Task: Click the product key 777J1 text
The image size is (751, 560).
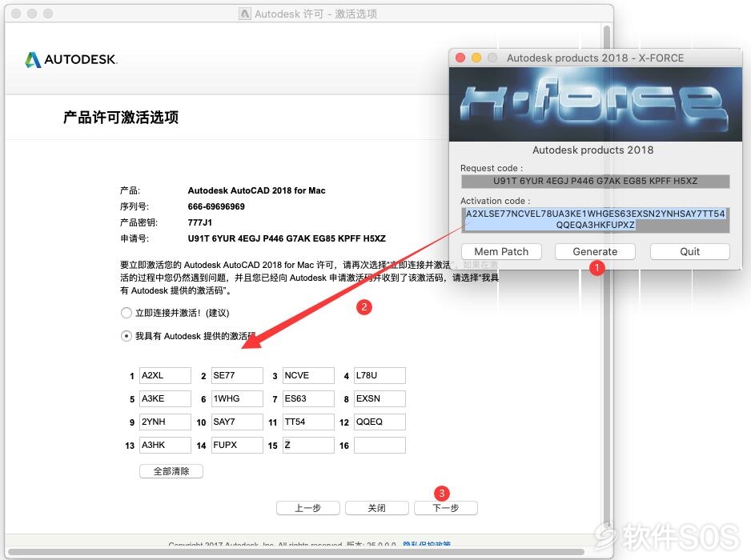Action: tap(199, 222)
